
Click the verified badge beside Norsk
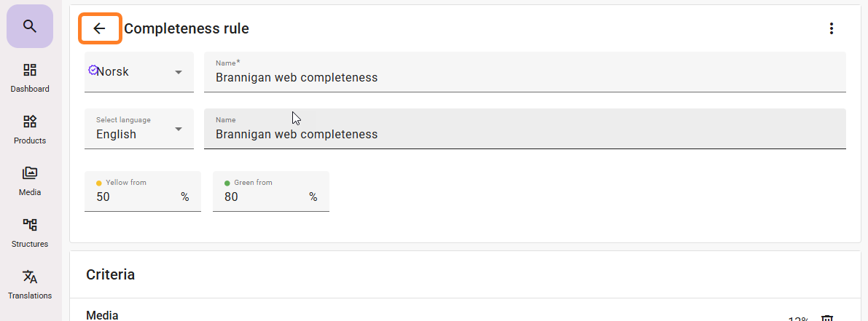point(93,71)
